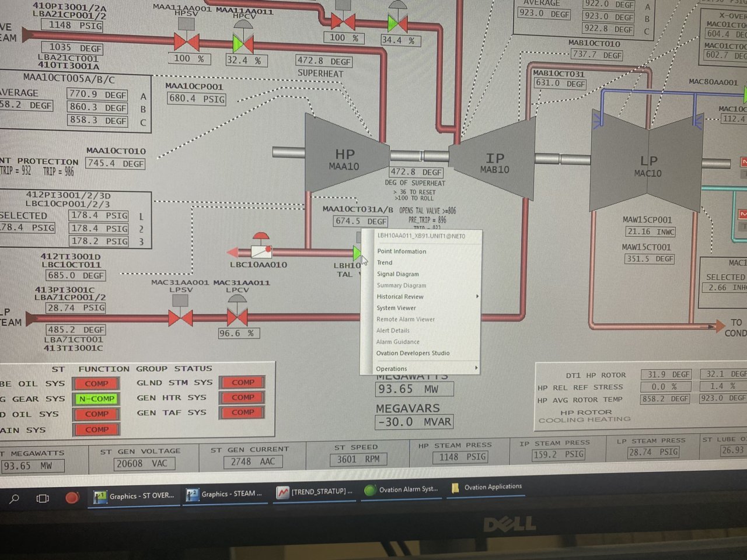This screenshot has height=560, width=747.
Task: Click the HP turbine MAA10 graphic
Action: [x=346, y=153]
